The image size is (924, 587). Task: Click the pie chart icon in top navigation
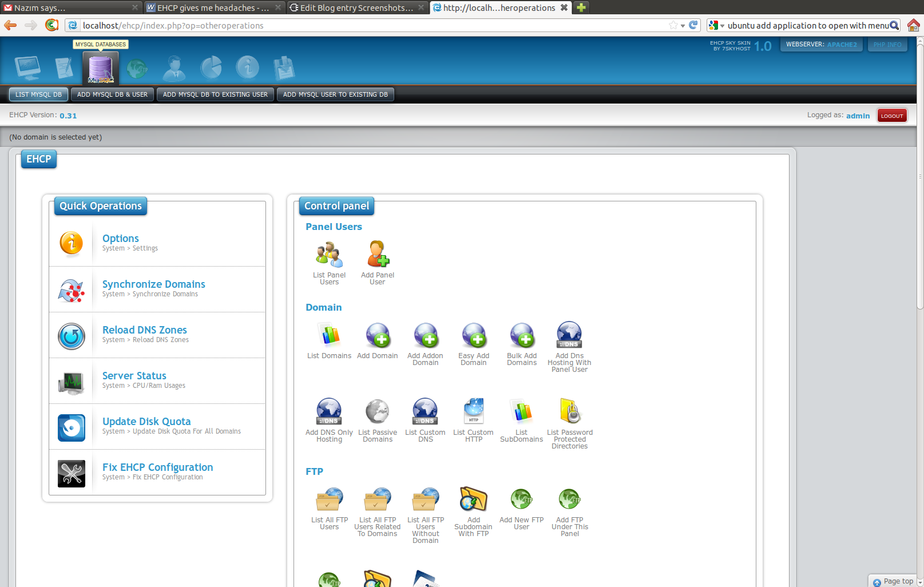pos(211,68)
